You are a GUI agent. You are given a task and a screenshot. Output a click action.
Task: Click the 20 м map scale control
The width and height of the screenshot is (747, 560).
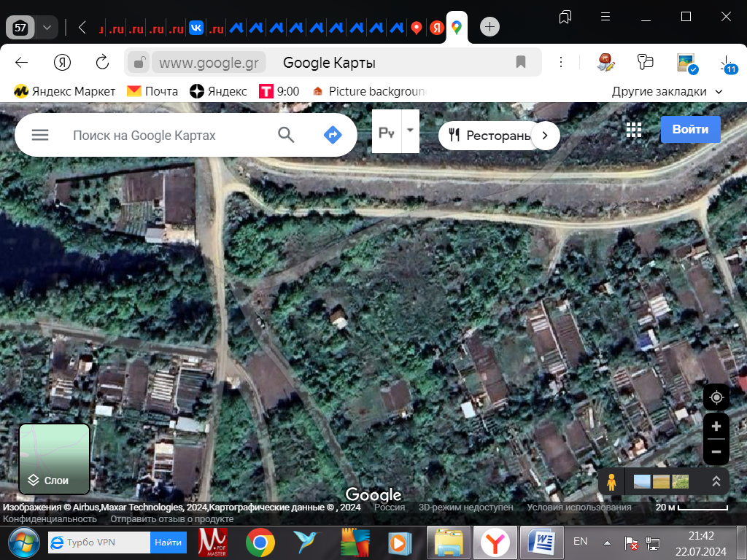pos(692,507)
